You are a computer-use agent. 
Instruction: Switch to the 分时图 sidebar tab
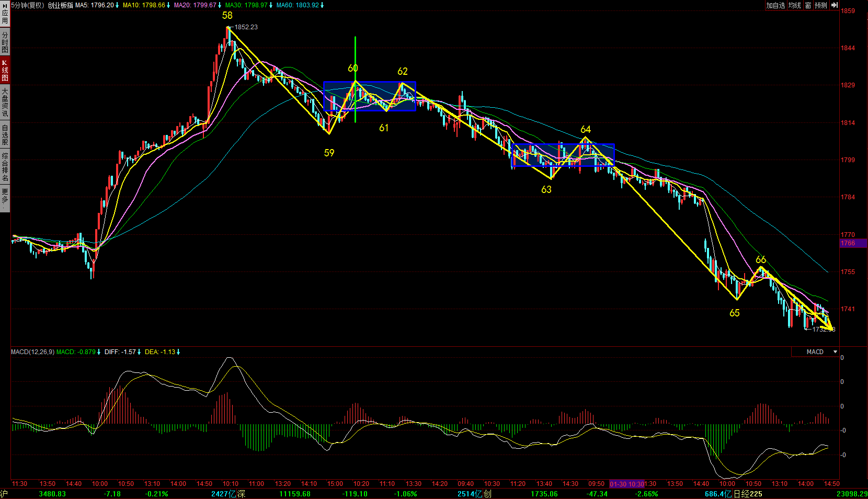pyautogui.click(x=5, y=42)
